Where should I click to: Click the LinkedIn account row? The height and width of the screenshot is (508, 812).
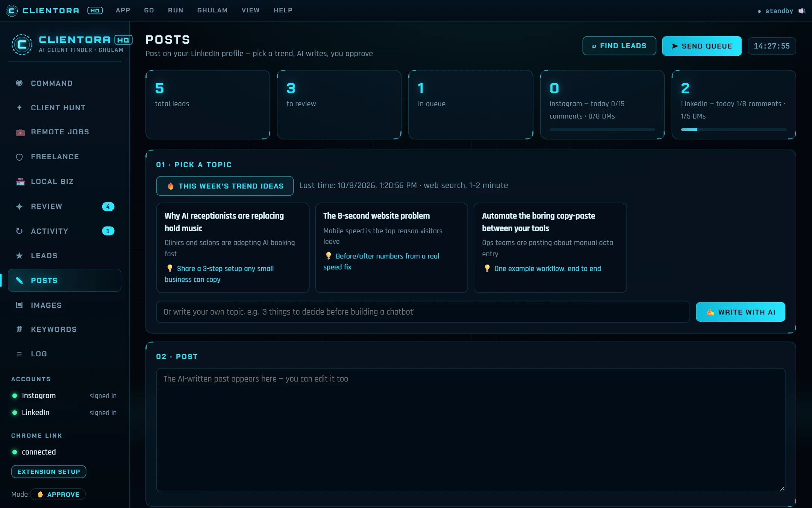tap(64, 413)
